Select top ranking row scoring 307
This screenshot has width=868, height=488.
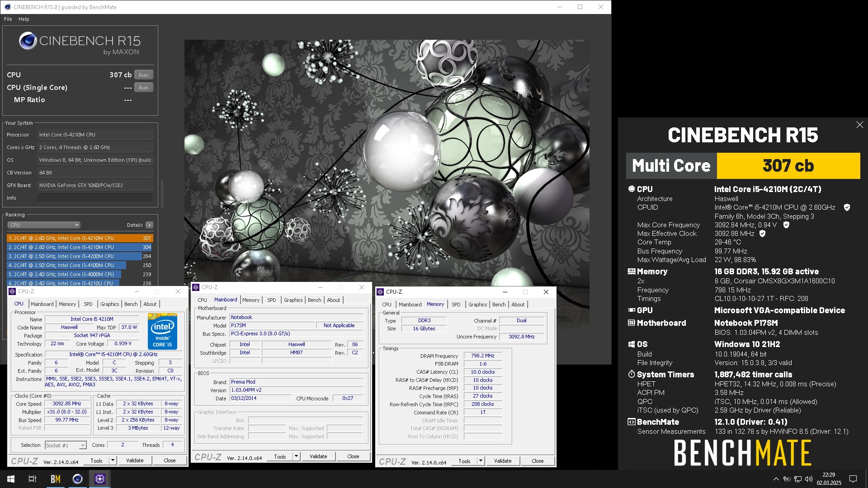coord(80,238)
